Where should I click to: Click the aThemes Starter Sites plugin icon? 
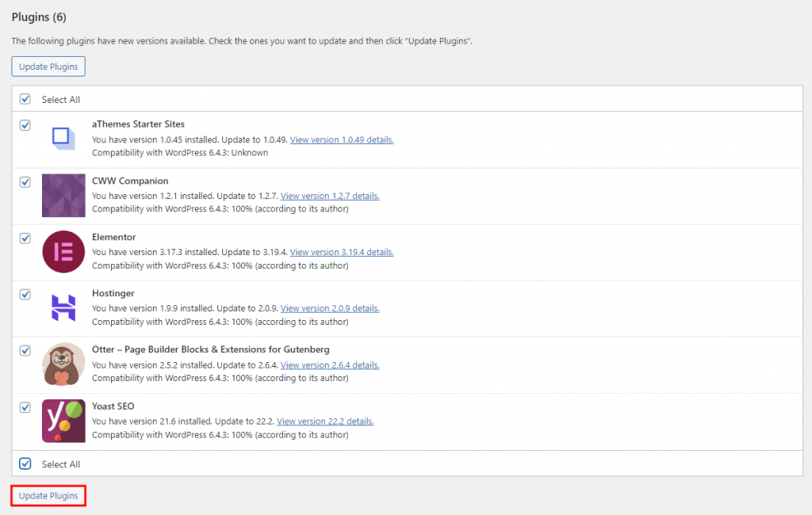click(x=63, y=139)
